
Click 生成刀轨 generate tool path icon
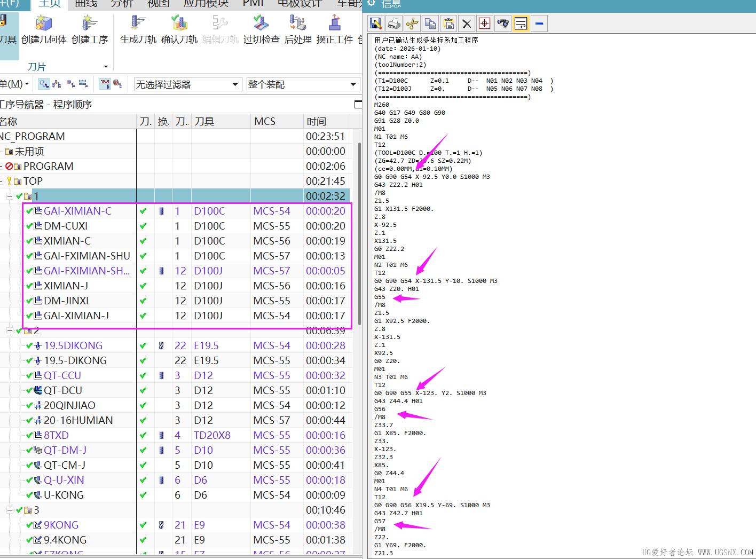click(x=138, y=29)
